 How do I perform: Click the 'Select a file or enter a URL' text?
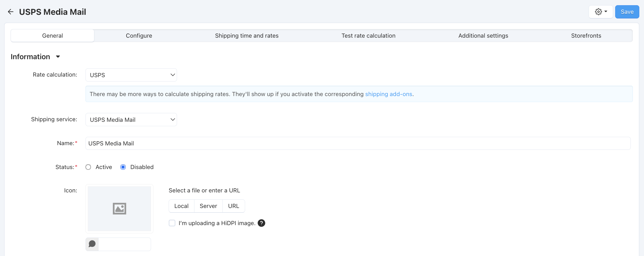coord(204,190)
